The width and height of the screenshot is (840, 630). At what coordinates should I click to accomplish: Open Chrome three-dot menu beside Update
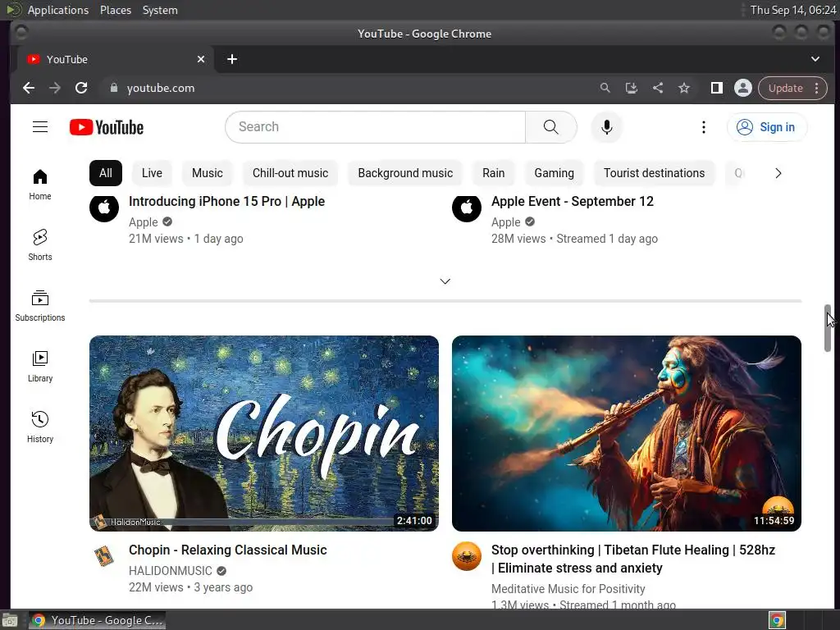pyautogui.click(x=816, y=88)
